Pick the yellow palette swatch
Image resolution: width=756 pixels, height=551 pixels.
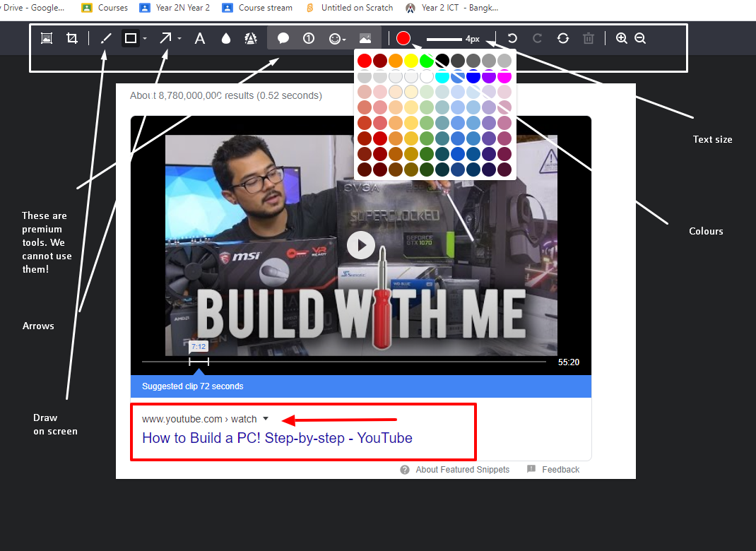click(x=411, y=61)
